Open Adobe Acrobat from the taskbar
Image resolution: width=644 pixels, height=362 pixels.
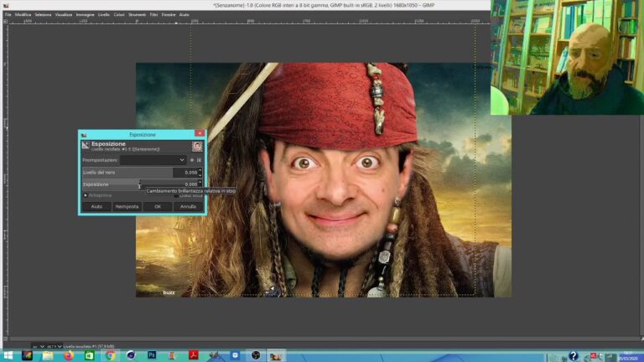[x=193, y=355]
